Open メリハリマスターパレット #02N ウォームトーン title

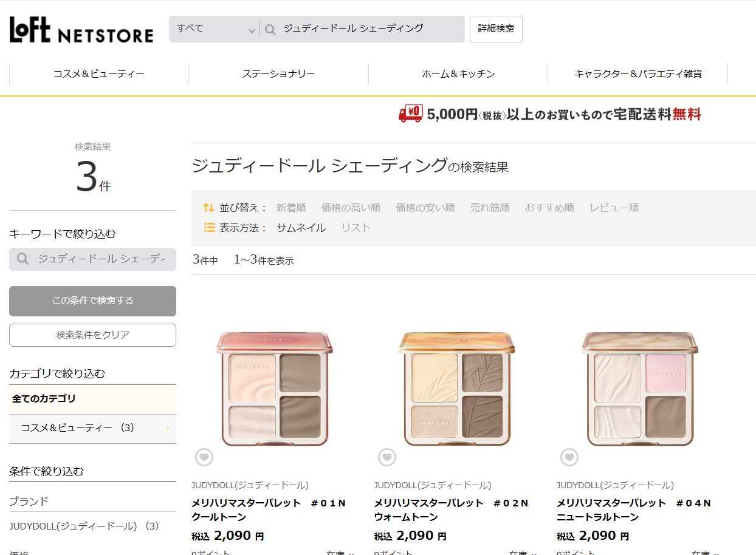coord(452,510)
